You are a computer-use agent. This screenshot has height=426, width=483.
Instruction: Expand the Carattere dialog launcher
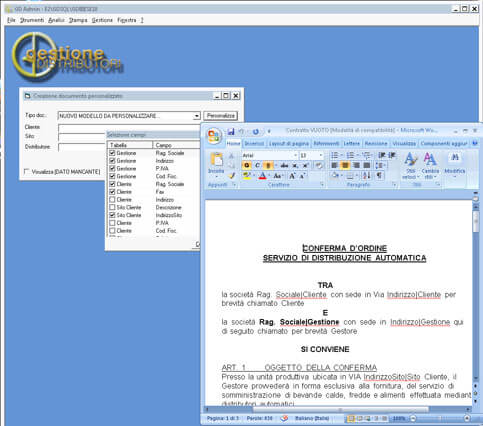coord(322,184)
